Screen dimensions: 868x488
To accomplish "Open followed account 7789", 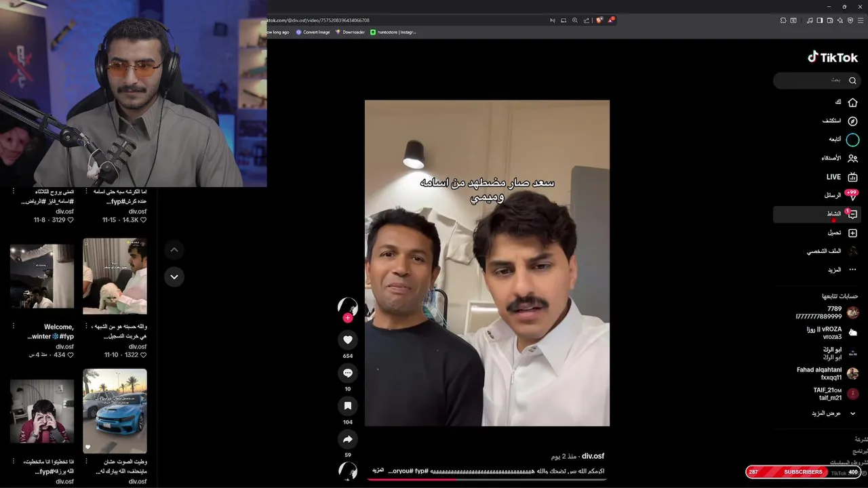I will coord(827,312).
